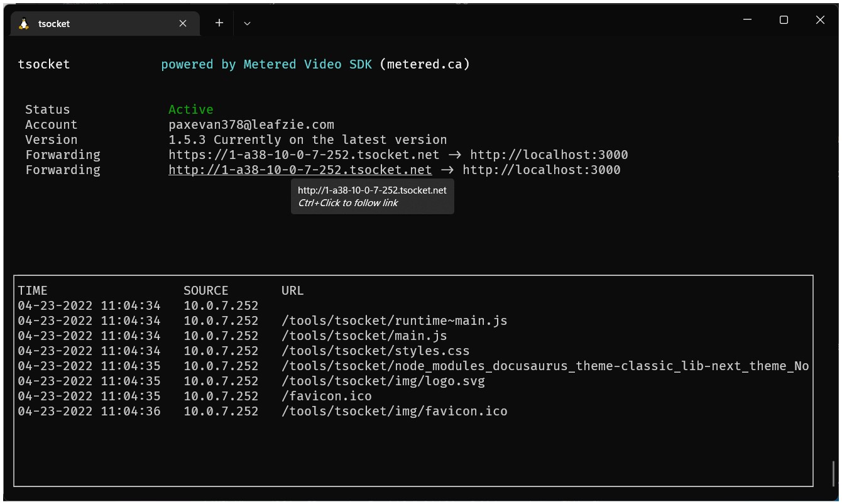Click the green Active status text
842x504 pixels.
pyautogui.click(x=190, y=110)
